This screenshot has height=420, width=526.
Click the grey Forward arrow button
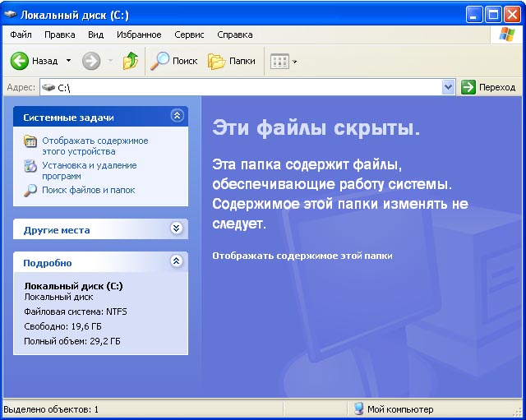91,61
